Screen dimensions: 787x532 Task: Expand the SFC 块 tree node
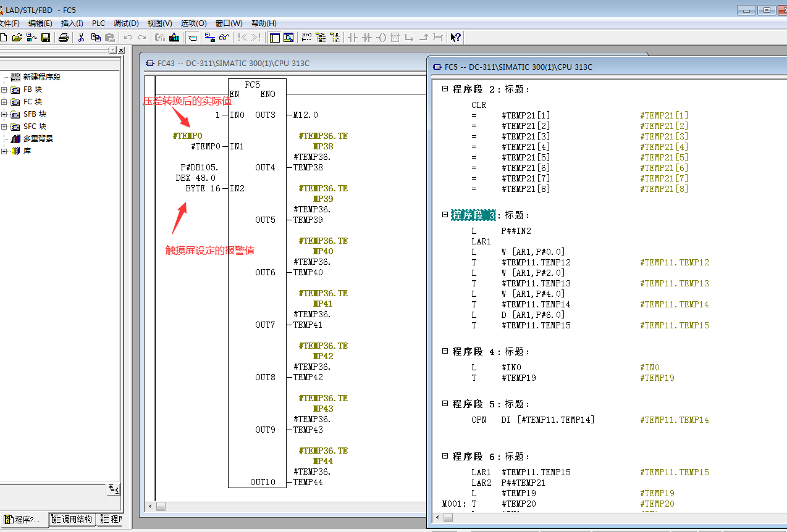[4, 127]
